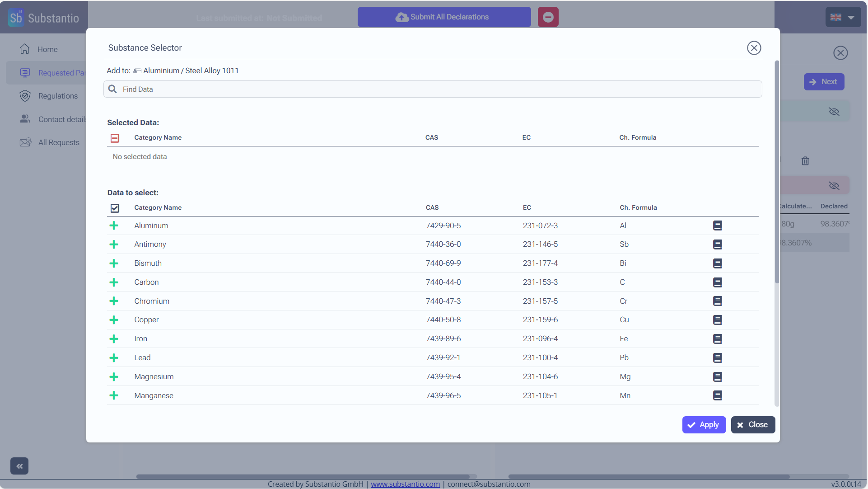This screenshot has height=489, width=868.
Task: Click the red minus button beside Submit
Action: coord(548,17)
